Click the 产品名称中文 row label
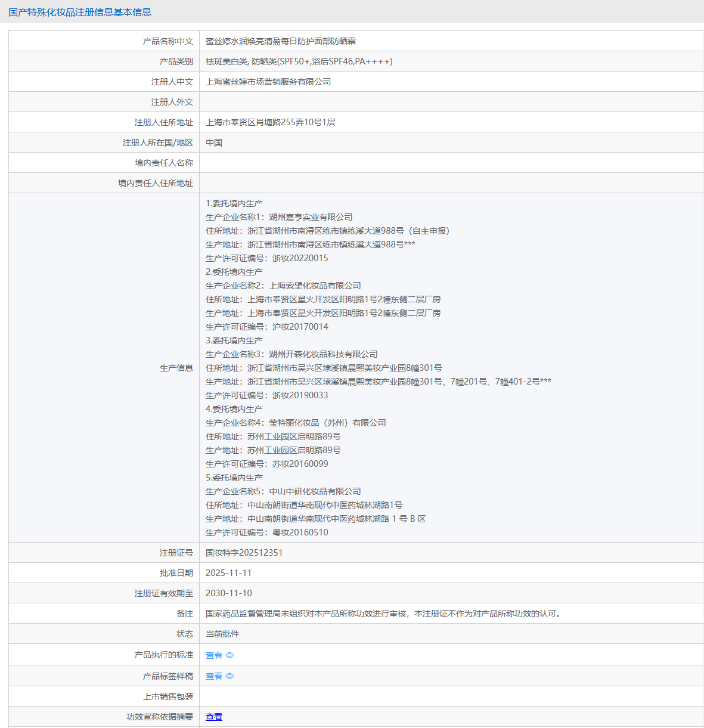Image resolution: width=704 pixels, height=728 pixels. [x=168, y=41]
